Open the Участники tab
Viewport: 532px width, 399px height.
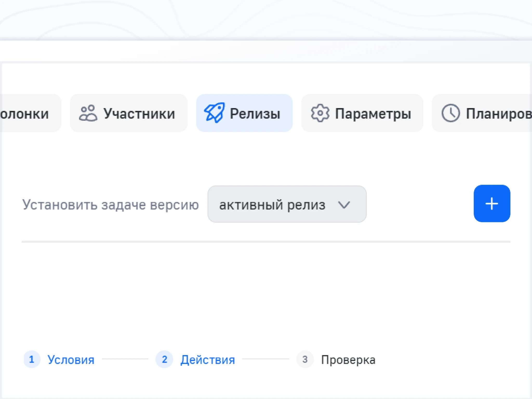click(129, 113)
